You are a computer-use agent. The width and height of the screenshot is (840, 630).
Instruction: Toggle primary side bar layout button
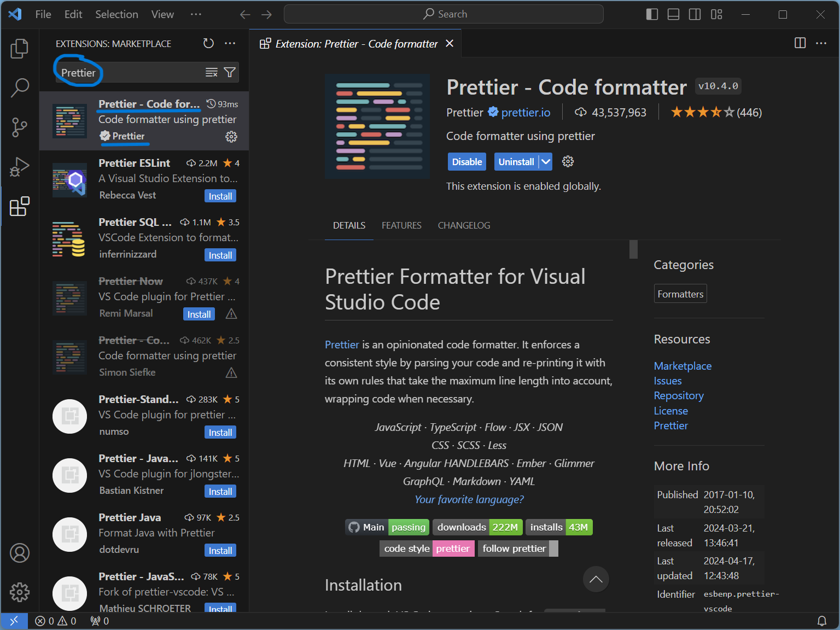pos(652,14)
